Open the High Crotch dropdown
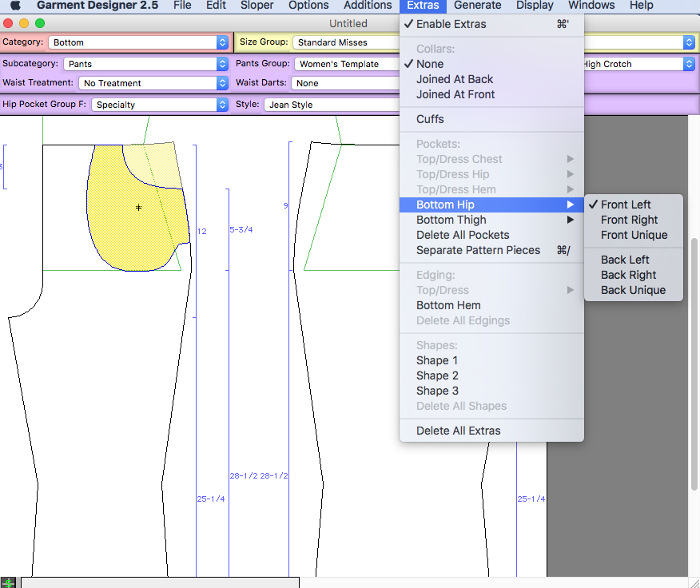Screen dimensions: 700x588 640,64
